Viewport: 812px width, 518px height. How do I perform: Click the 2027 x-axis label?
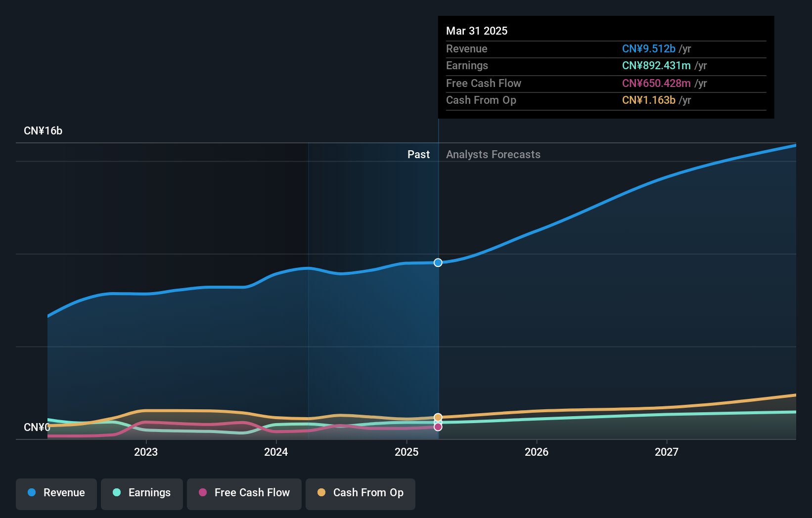coord(667,452)
